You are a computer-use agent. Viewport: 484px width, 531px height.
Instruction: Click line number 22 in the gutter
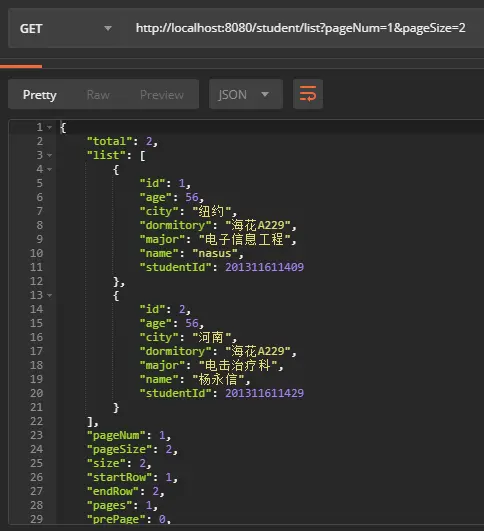[x=37, y=421]
